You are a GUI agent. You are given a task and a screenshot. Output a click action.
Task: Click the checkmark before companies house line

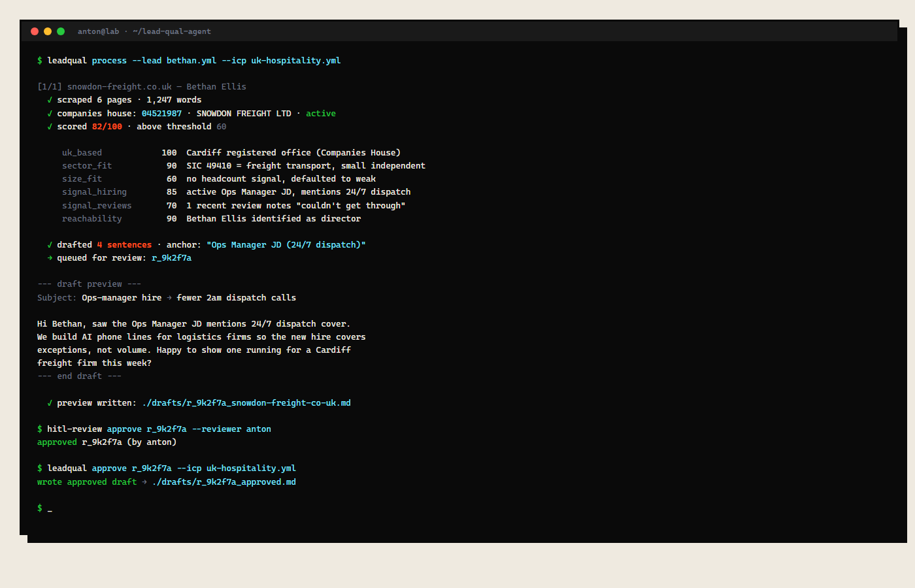(x=50, y=114)
